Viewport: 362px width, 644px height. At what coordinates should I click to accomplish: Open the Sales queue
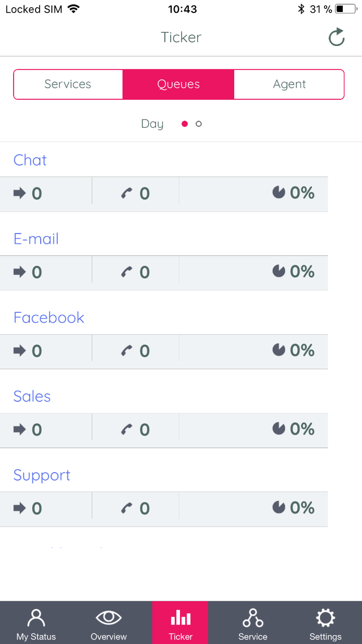click(x=32, y=396)
